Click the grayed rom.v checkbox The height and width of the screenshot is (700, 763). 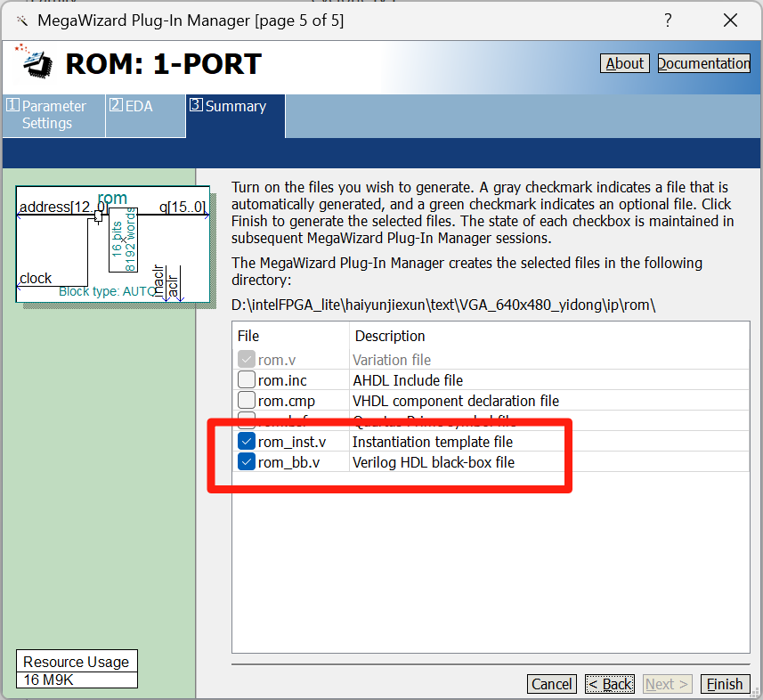(x=247, y=359)
